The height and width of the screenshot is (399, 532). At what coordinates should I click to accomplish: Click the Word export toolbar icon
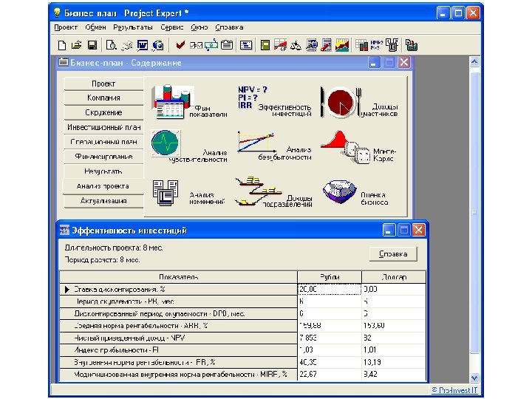click(x=143, y=45)
